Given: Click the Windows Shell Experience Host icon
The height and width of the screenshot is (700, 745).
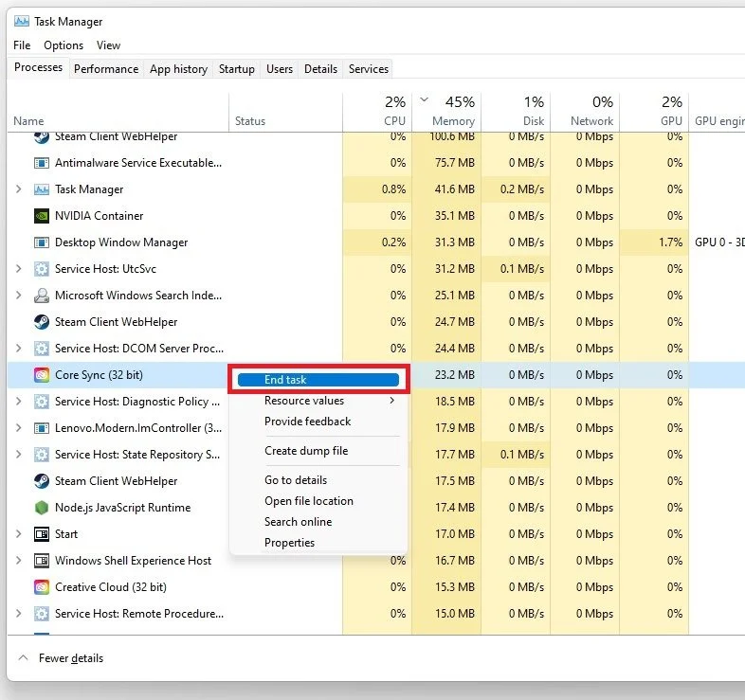Looking at the screenshot, I should tap(42, 561).
